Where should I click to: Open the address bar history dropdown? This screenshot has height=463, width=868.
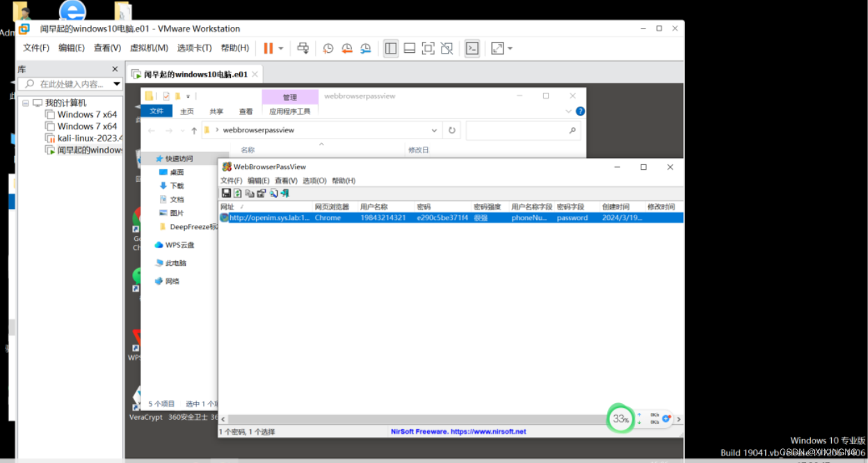[435, 130]
